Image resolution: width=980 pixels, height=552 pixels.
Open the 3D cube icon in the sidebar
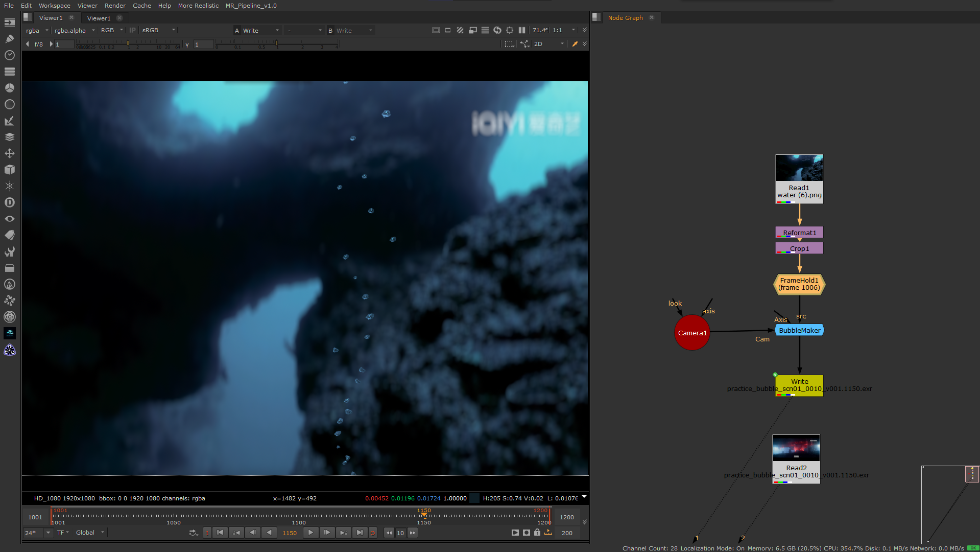point(10,170)
